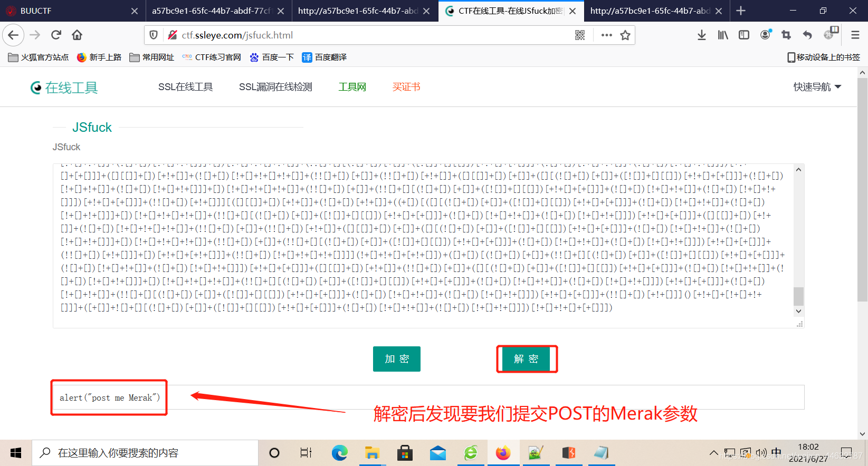Click page scrollbar down arrow
Screen dimensions: 868x466
[x=863, y=434]
